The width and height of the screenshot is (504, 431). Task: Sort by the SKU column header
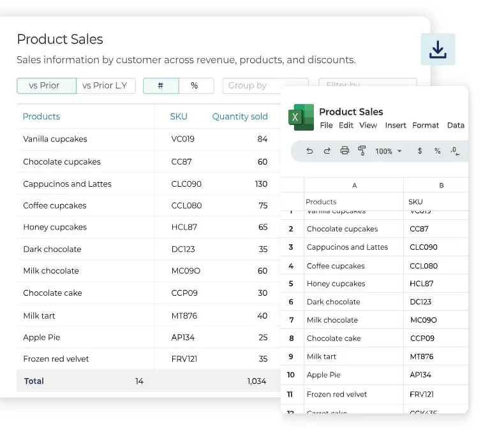(179, 117)
